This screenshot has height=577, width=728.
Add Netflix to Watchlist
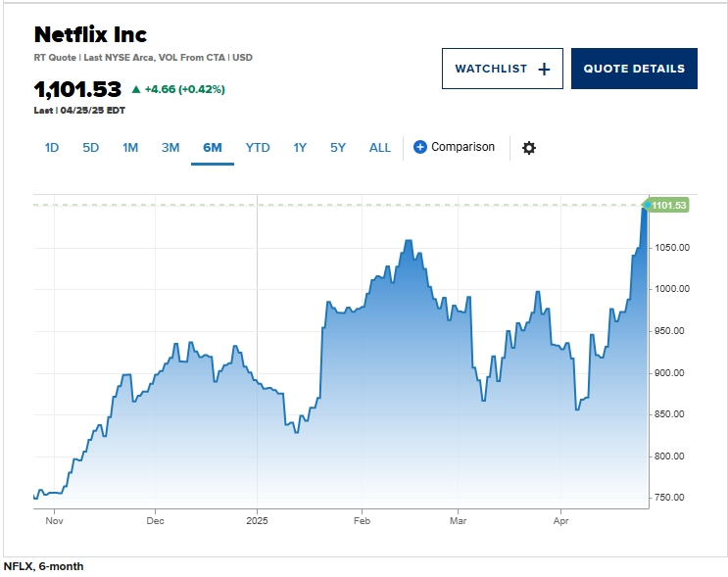click(503, 69)
